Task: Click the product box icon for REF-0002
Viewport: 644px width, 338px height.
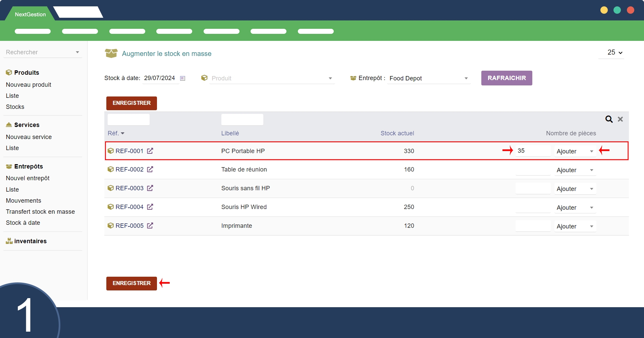Action: coord(111,170)
